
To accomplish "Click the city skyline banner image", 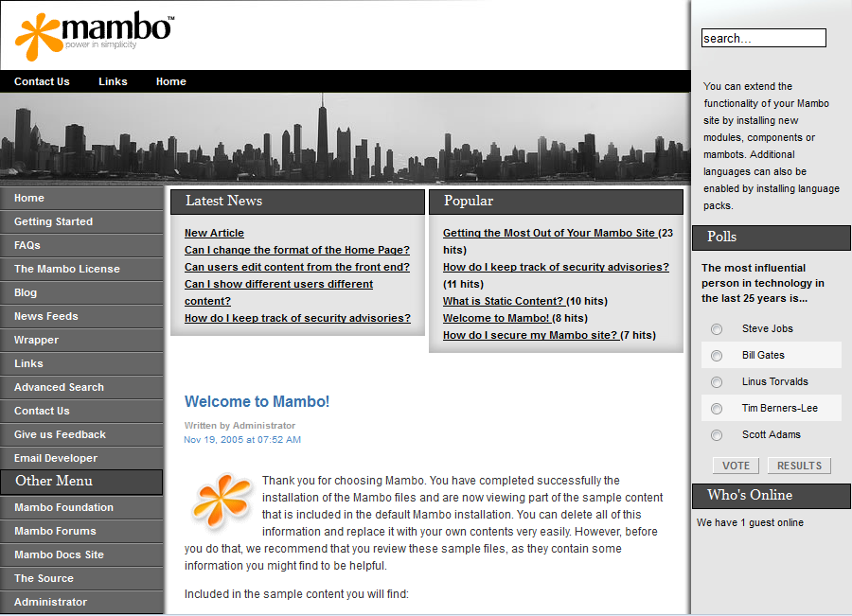I will pyautogui.click(x=345, y=138).
